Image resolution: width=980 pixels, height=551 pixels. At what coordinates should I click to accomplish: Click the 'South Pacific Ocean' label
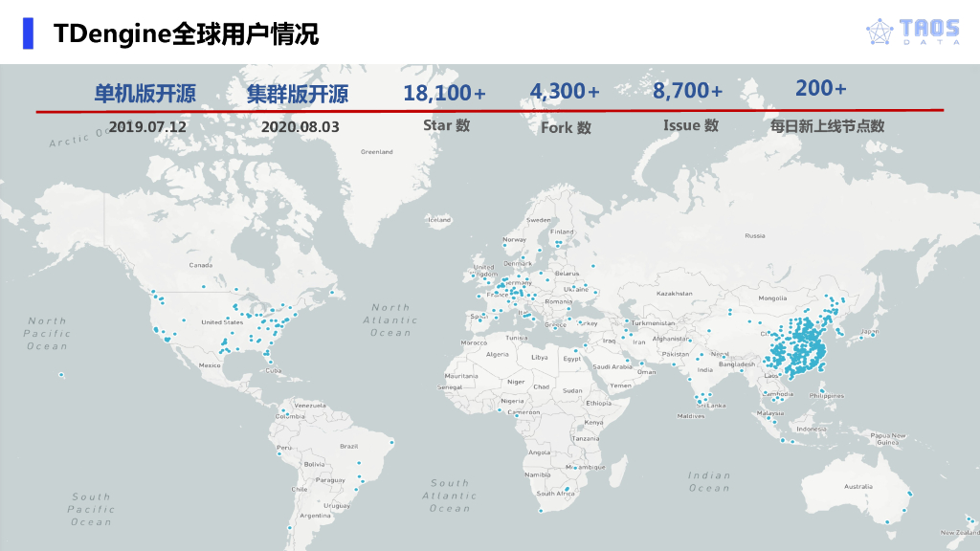click(x=91, y=510)
